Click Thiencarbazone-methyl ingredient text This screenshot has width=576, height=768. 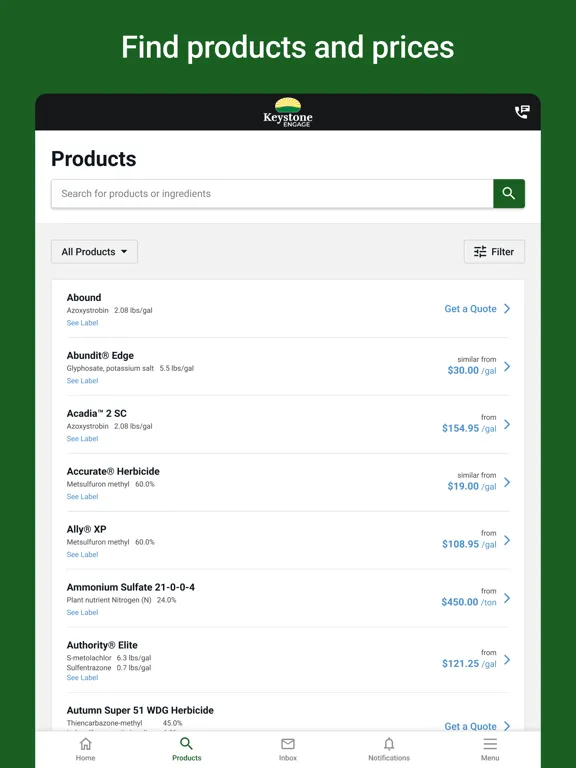coord(104,723)
